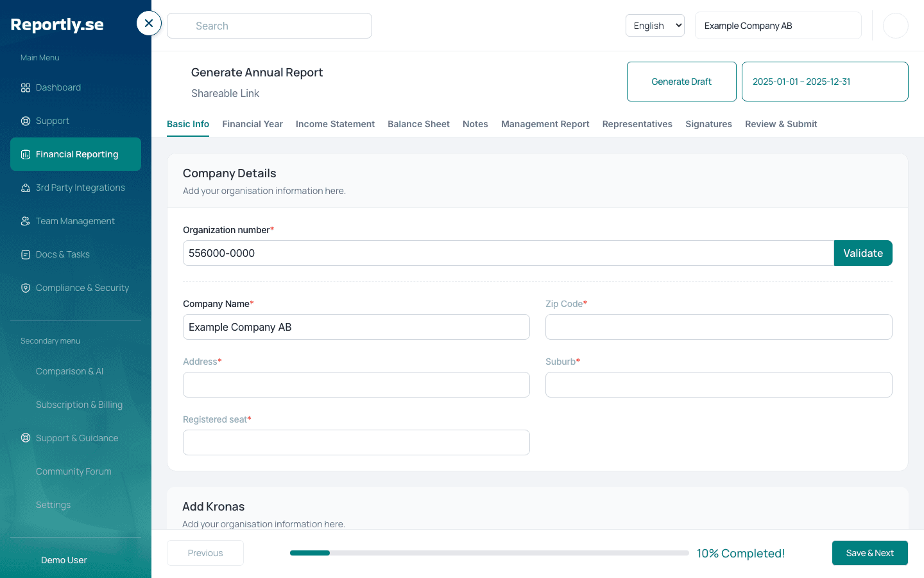The image size is (924, 578).
Task: Close the sidebar with the X icon
Action: pos(149,24)
